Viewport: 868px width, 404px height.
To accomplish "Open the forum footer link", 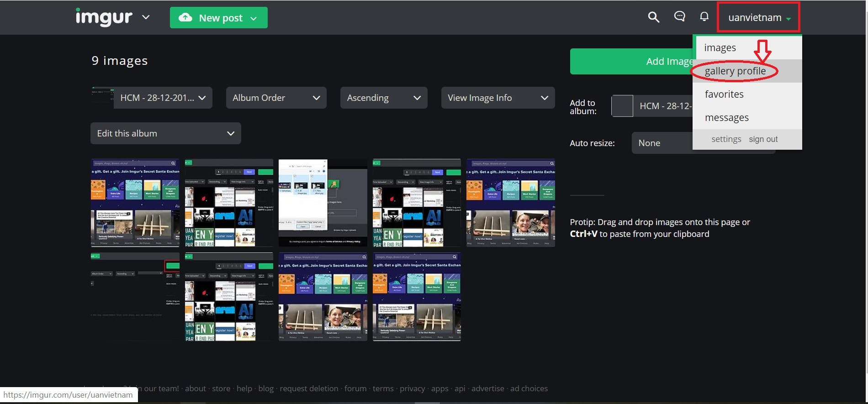I will 355,388.
